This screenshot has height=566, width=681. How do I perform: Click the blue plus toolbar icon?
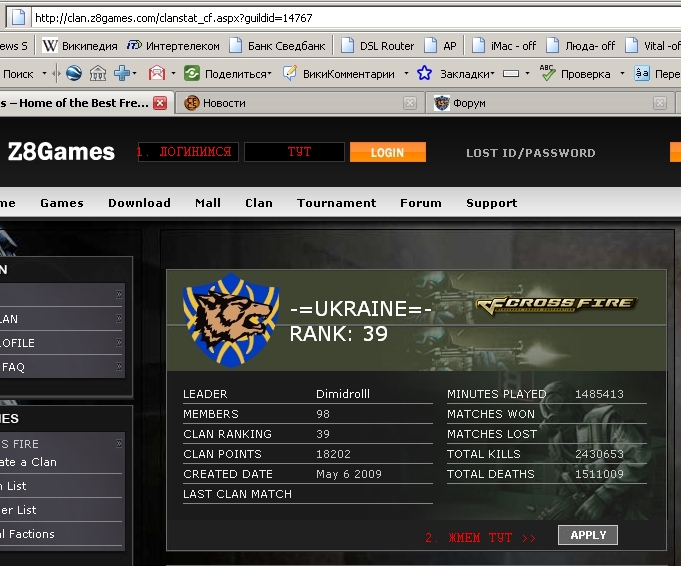pyautogui.click(x=122, y=73)
